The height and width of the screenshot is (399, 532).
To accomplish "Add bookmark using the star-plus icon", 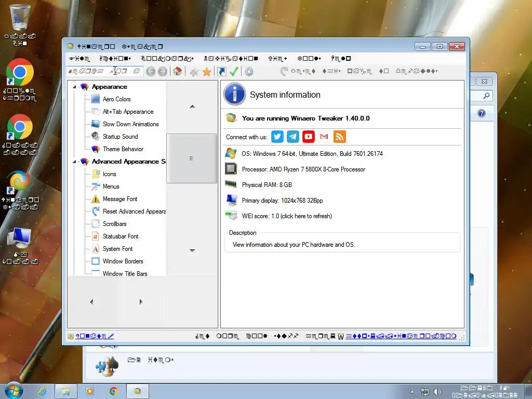I will pos(194,72).
